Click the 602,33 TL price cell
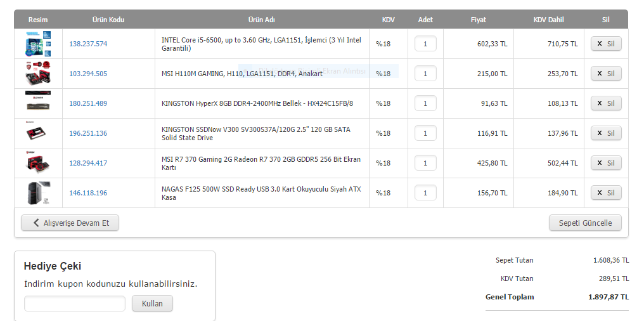This screenshot has width=644, height=321. point(492,44)
